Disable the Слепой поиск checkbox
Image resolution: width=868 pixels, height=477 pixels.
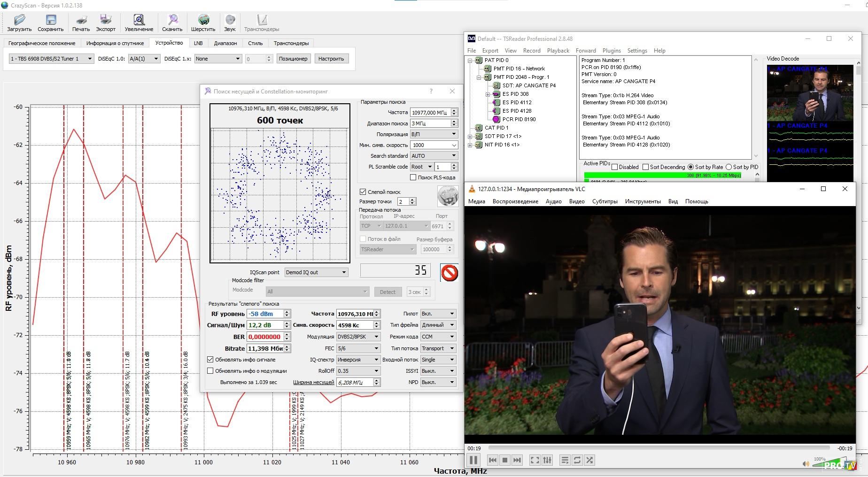[363, 192]
